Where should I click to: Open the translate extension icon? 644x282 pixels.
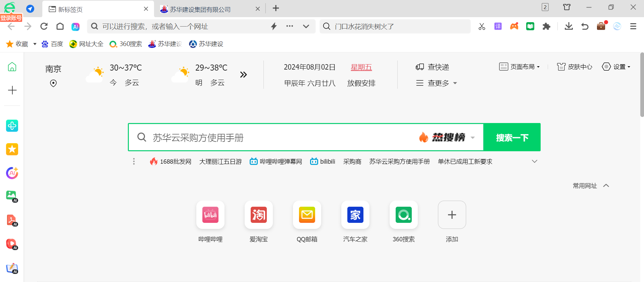click(x=498, y=26)
